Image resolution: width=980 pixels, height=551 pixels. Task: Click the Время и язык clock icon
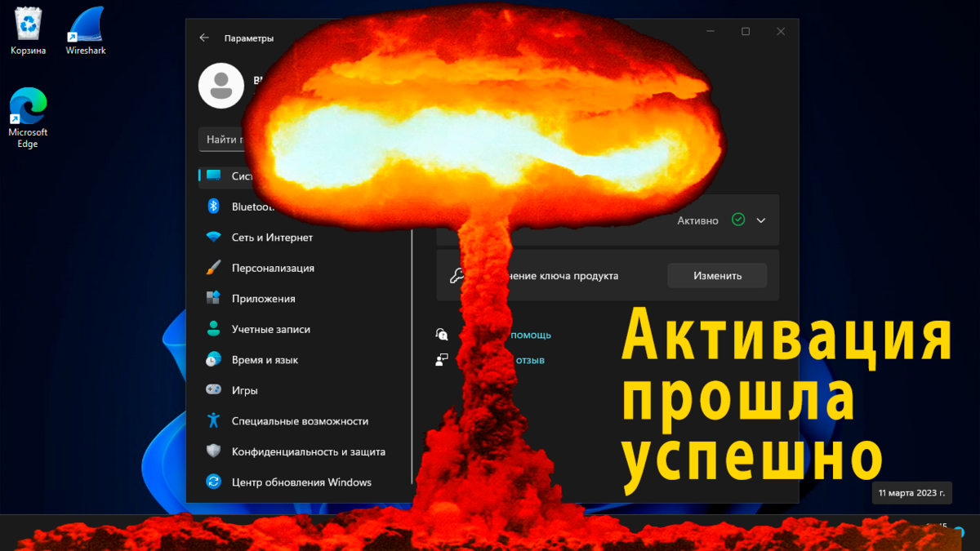click(213, 360)
